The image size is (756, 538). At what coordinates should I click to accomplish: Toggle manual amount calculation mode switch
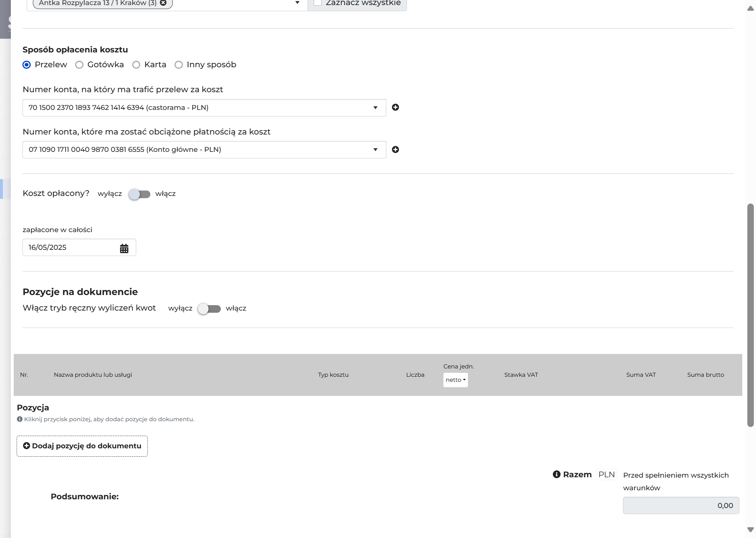coord(209,309)
